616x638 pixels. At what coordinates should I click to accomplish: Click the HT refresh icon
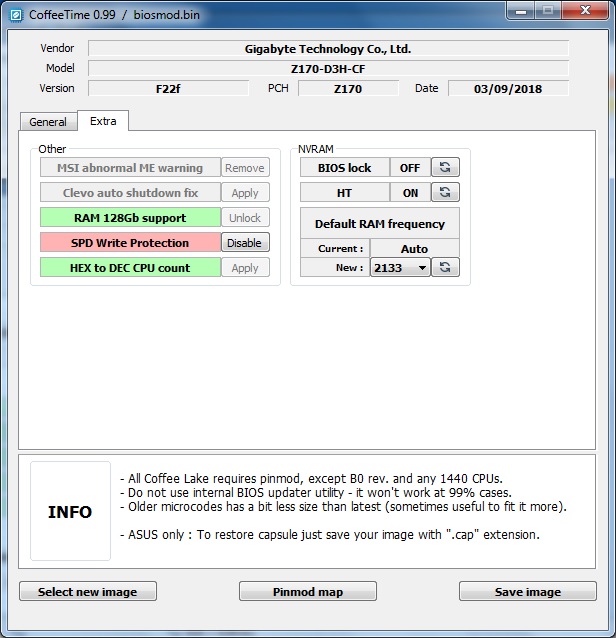pos(445,192)
